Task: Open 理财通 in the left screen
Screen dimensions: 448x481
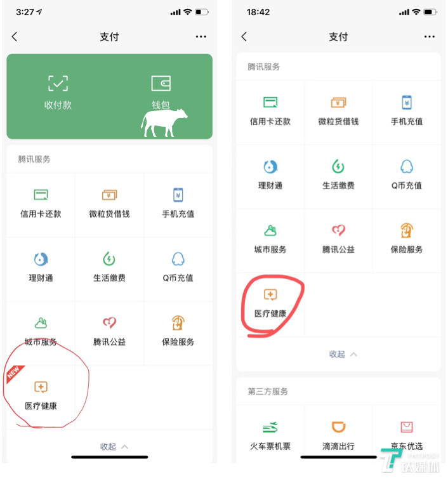Action: (41, 267)
